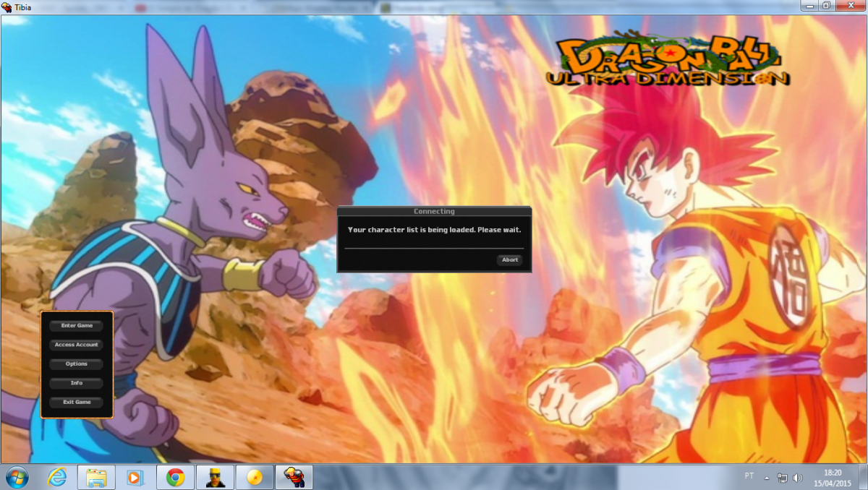Open Windows Media Player from the taskbar
The width and height of the screenshot is (868, 490).
pyautogui.click(x=135, y=477)
